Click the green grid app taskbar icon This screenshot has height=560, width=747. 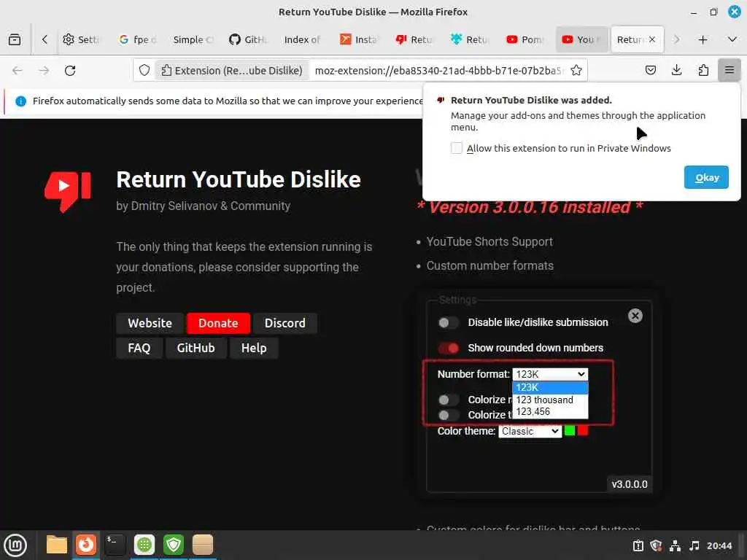[144, 545]
